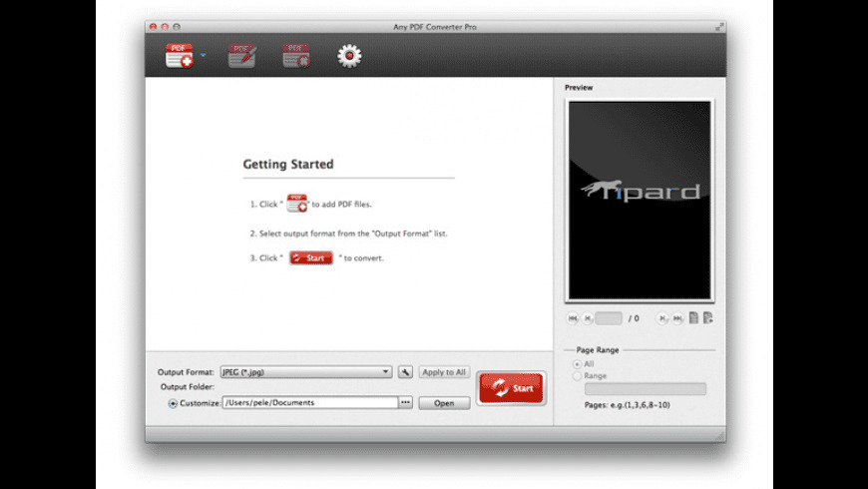Go to next page in Preview
Image resolution: width=868 pixels, height=489 pixels.
click(x=662, y=318)
